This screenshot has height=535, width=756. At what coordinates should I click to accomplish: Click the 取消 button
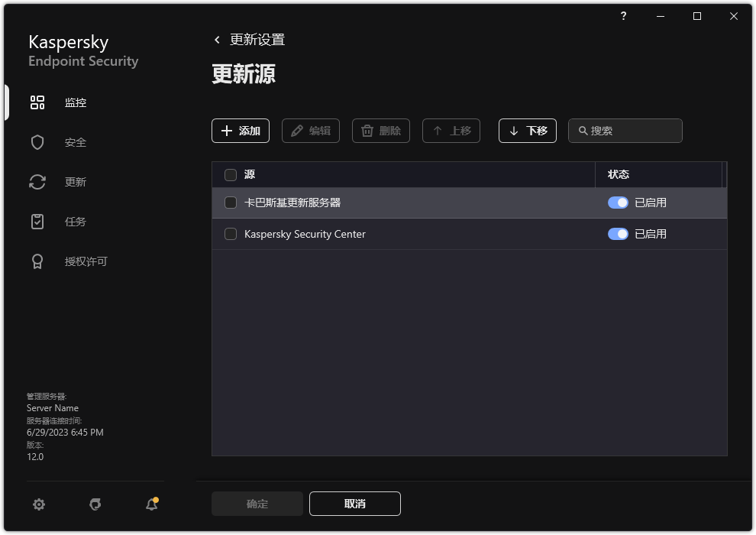point(354,504)
